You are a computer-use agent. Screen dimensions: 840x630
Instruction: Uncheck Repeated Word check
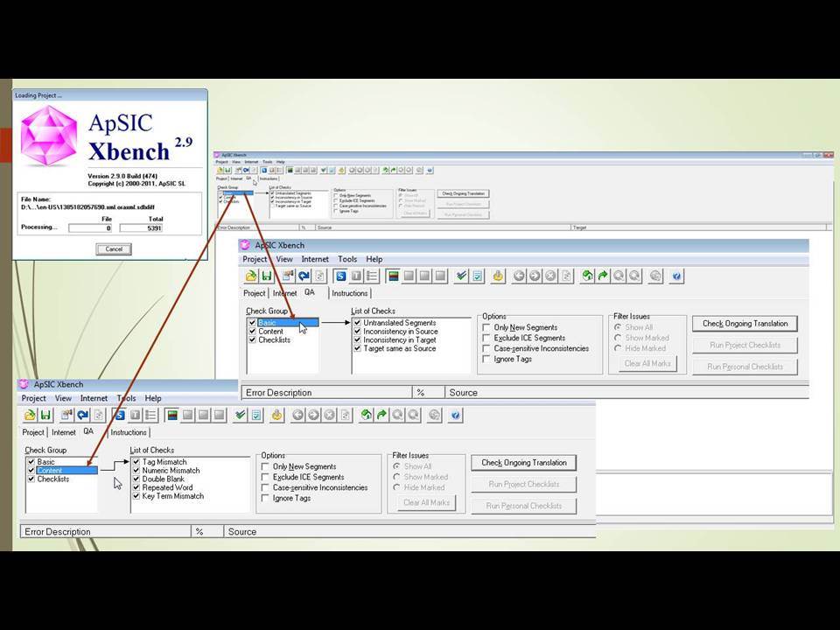[x=136, y=487]
